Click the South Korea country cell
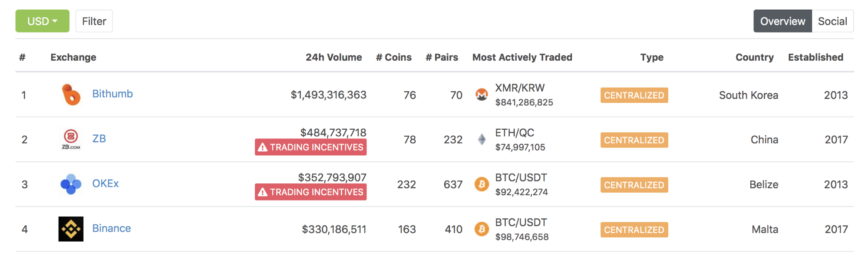 (x=749, y=95)
